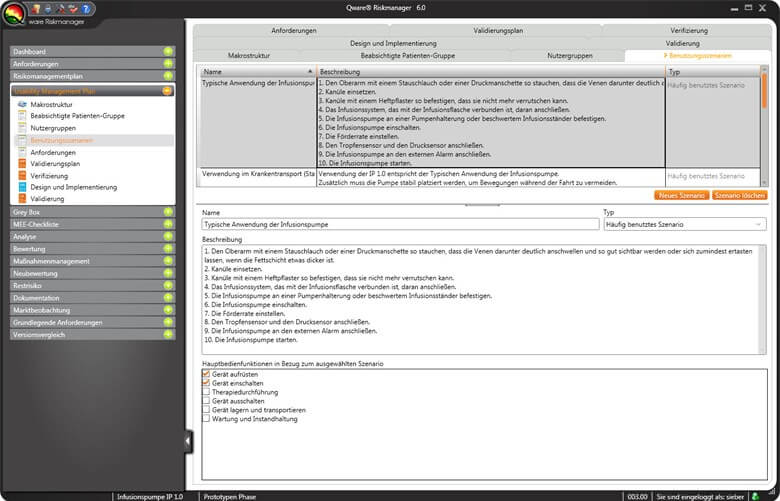The image size is (780, 501).
Task: Click the green status icon in bottom-right corner
Action: (x=755, y=496)
